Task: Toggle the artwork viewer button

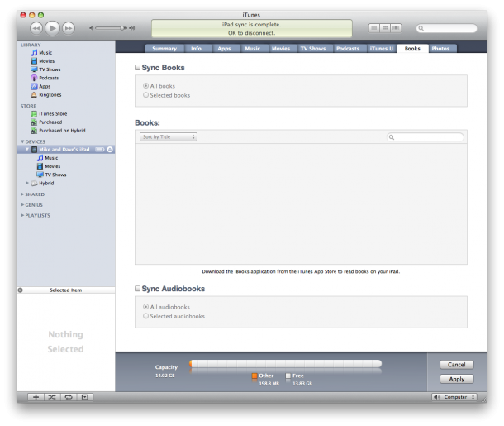Action: pyautogui.click(x=85, y=397)
